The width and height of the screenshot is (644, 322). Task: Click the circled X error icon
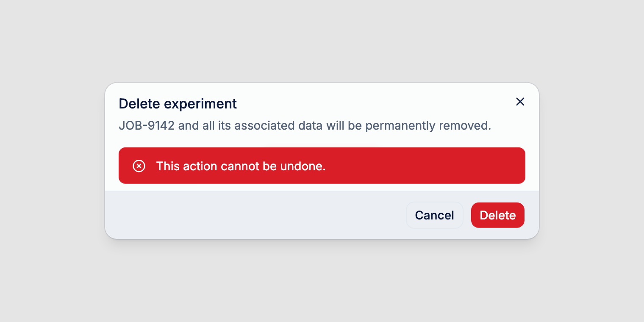[x=139, y=166]
